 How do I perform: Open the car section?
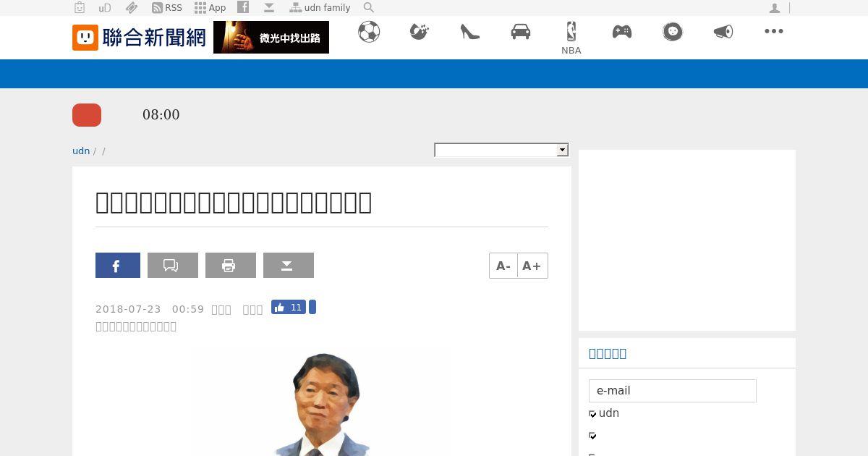(x=521, y=32)
